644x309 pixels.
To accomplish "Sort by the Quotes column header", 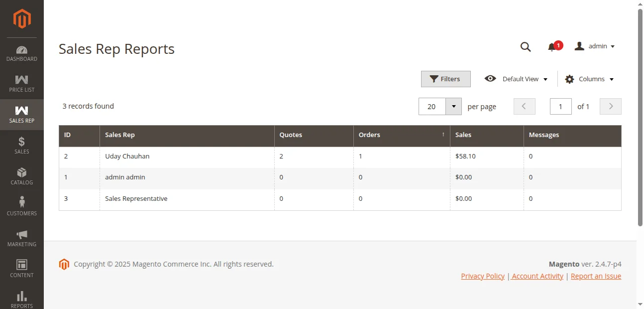I will 314,135.
